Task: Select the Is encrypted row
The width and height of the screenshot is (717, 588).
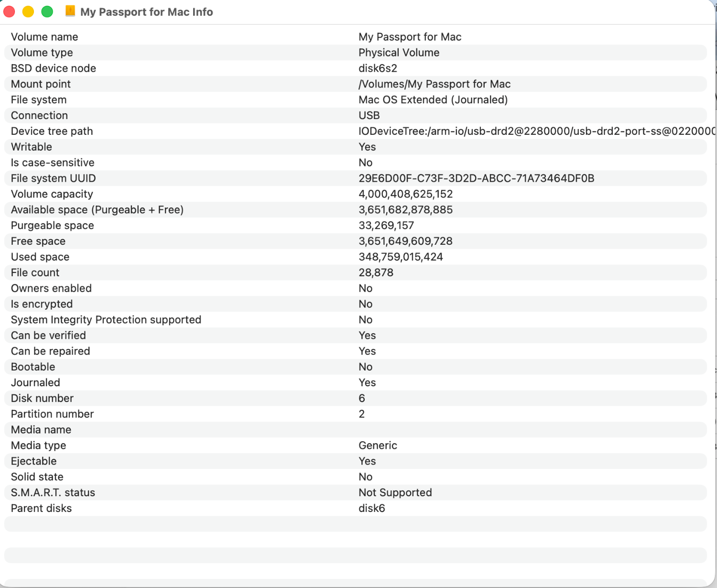Action: click(42, 304)
